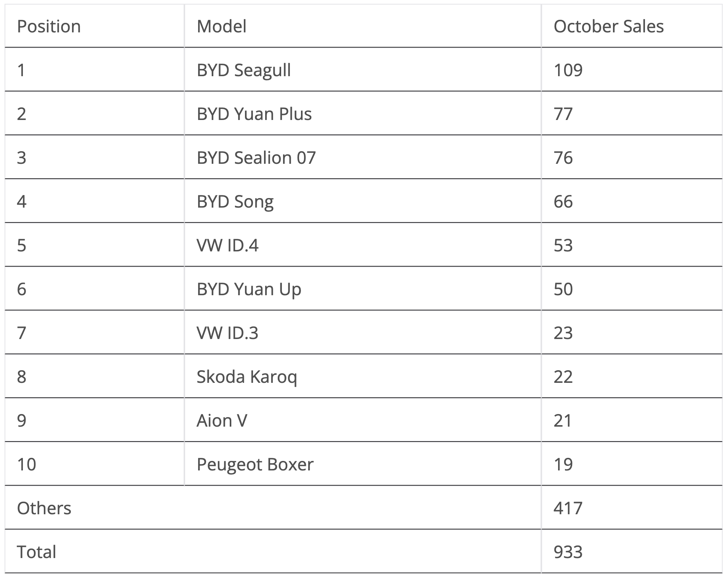The width and height of the screenshot is (728, 579).
Task: Select the total sales value 933
Action: coord(568,552)
